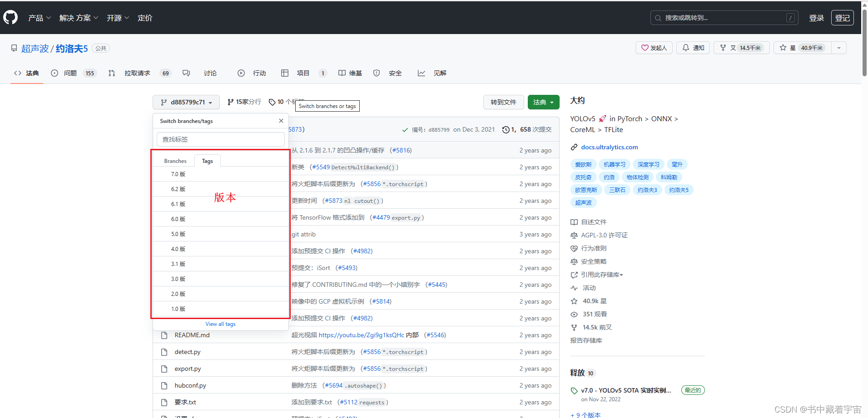The height and width of the screenshot is (418, 868).
Task: Switch to the Branches tab in popup
Action: coord(175,161)
